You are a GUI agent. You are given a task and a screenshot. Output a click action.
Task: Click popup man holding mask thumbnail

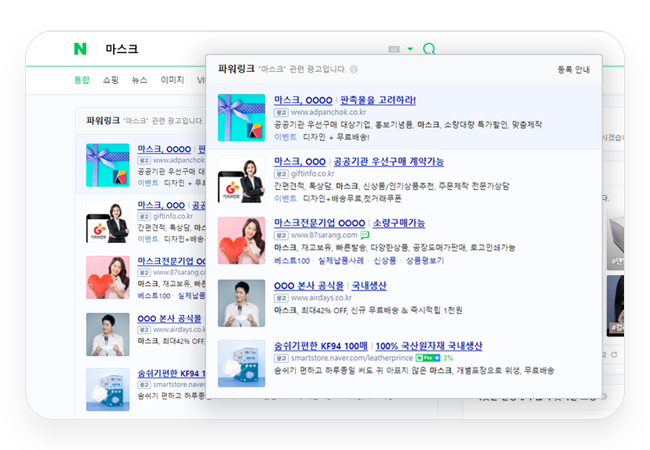242,303
